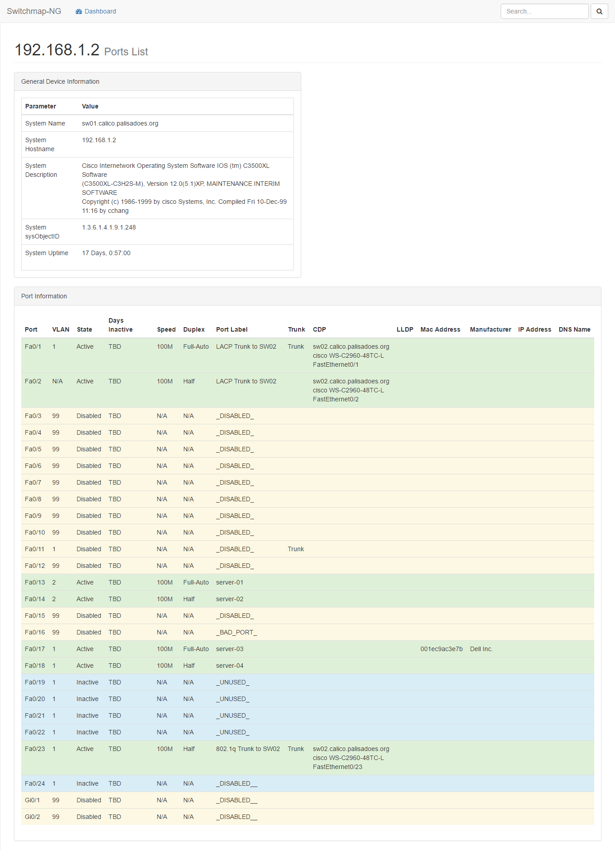Select the Fa0/1 port cell
Viewport: 615px width, 868px height.
coord(33,346)
